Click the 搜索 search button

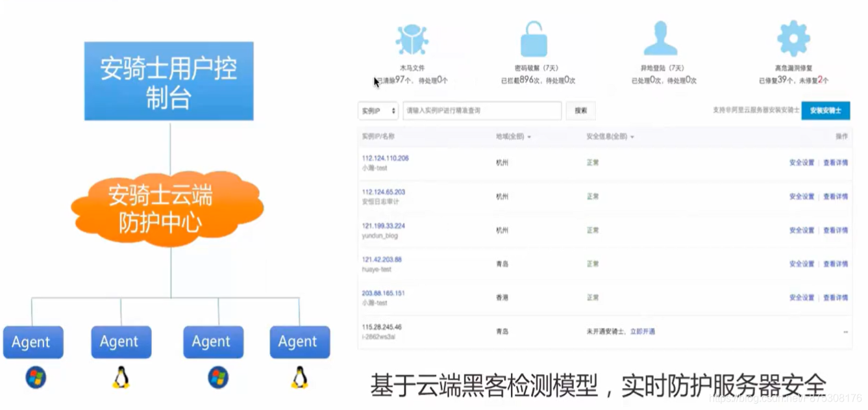pyautogui.click(x=580, y=111)
